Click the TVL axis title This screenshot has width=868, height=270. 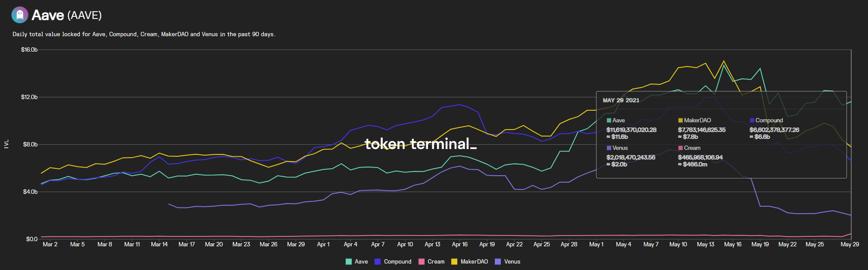6,144
